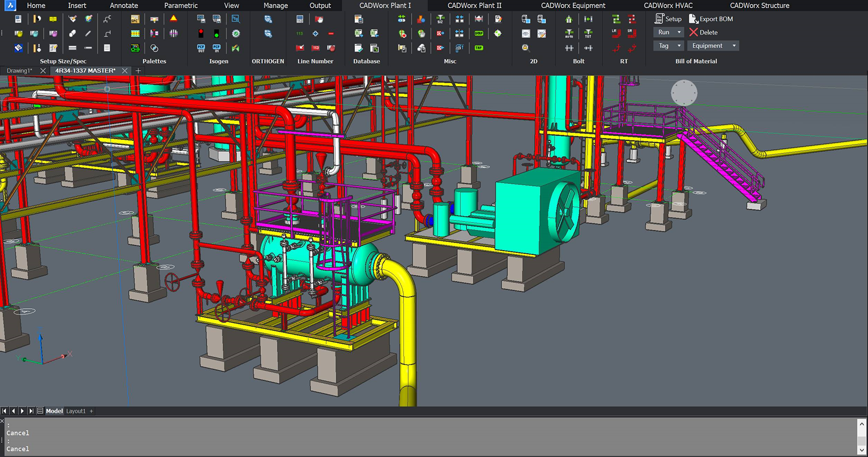Click the 2D padlock magnifier icon
Viewport: 868px width, 457px height.
[x=525, y=48]
